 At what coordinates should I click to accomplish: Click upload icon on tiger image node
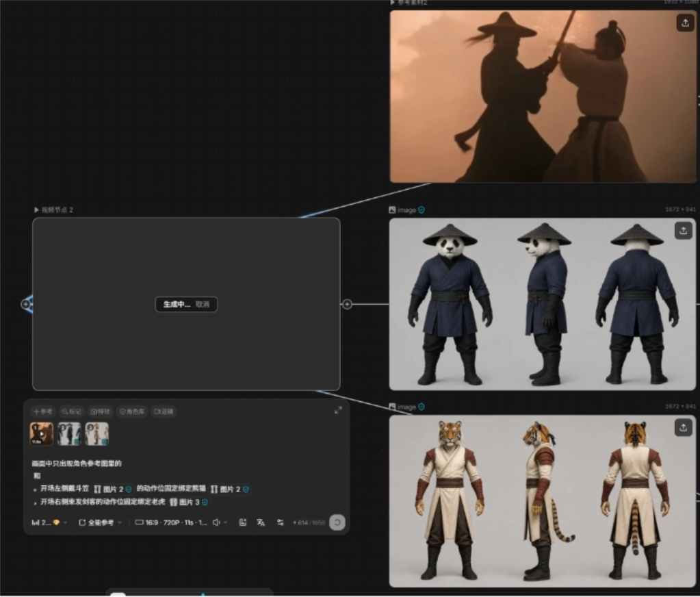coord(683,428)
